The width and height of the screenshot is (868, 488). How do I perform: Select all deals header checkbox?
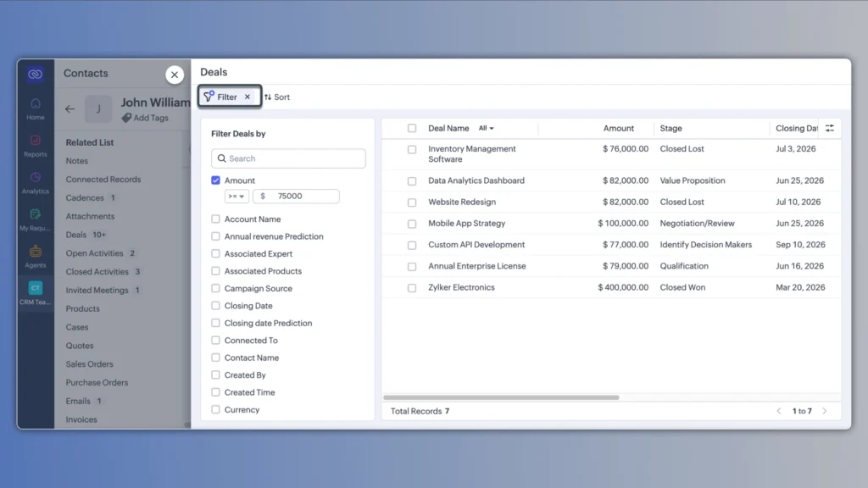coord(412,129)
